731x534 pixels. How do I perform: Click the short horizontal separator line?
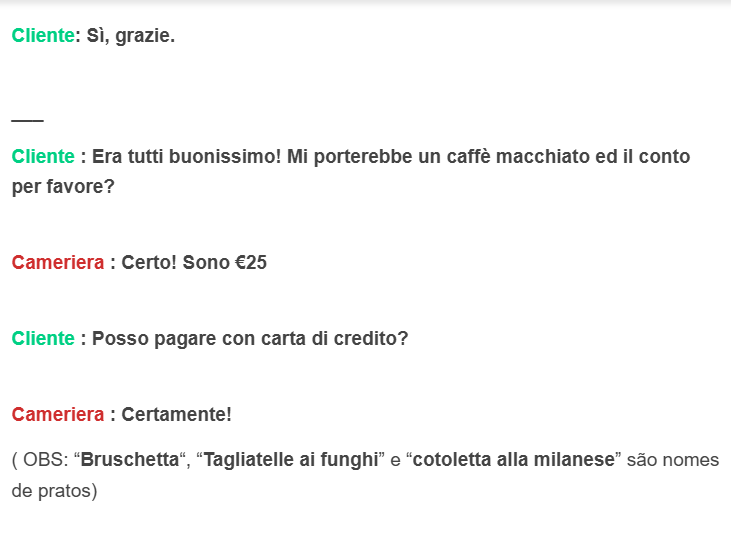click(28, 120)
